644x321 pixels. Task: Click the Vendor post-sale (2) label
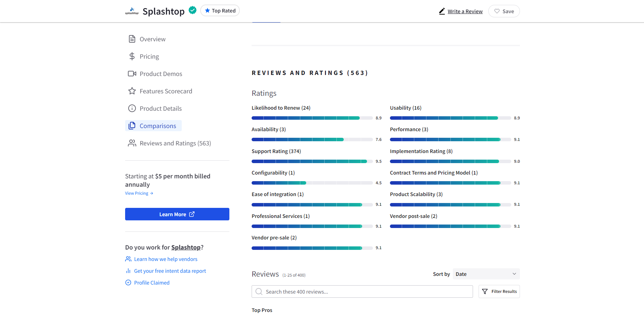tap(414, 216)
